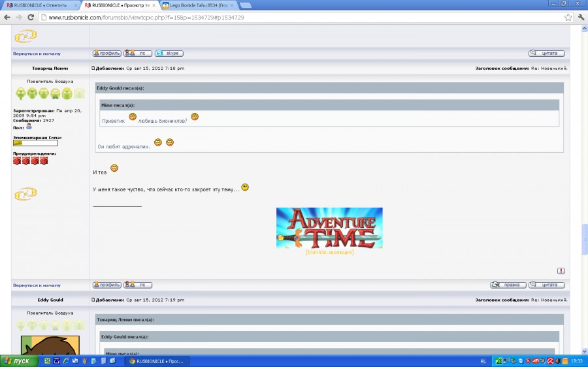Open the Windows пуск start menu
The height and width of the screenshot is (367, 588).
coord(19,361)
